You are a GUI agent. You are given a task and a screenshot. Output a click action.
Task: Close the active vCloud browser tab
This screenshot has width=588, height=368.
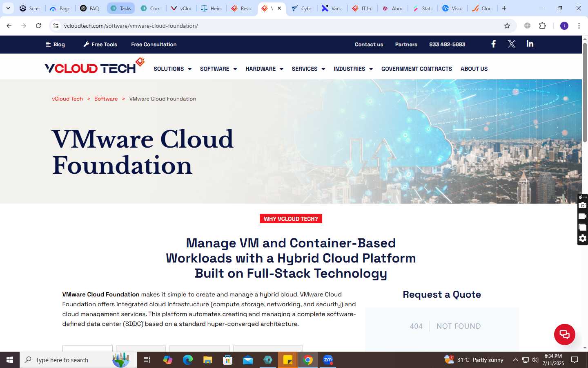click(x=279, y=8)
